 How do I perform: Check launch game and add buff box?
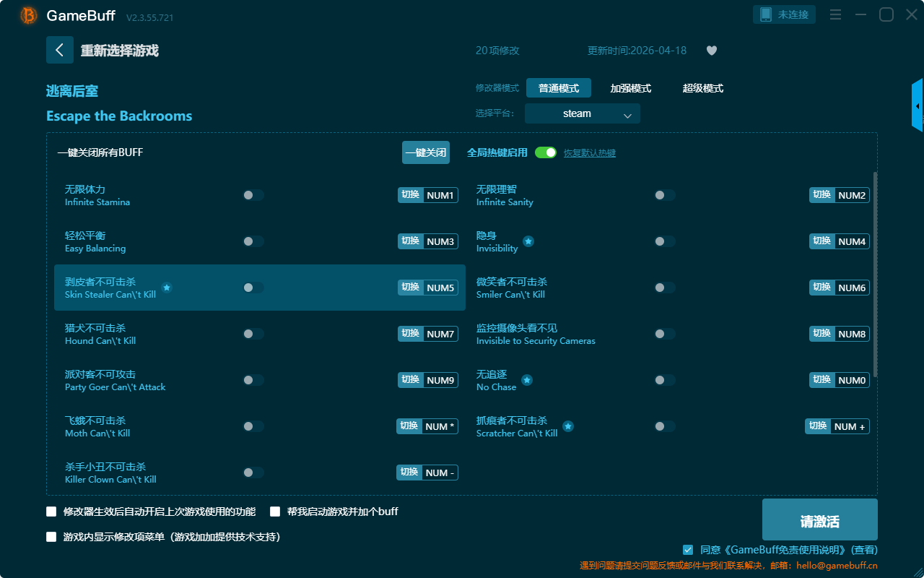coord(275,512)
